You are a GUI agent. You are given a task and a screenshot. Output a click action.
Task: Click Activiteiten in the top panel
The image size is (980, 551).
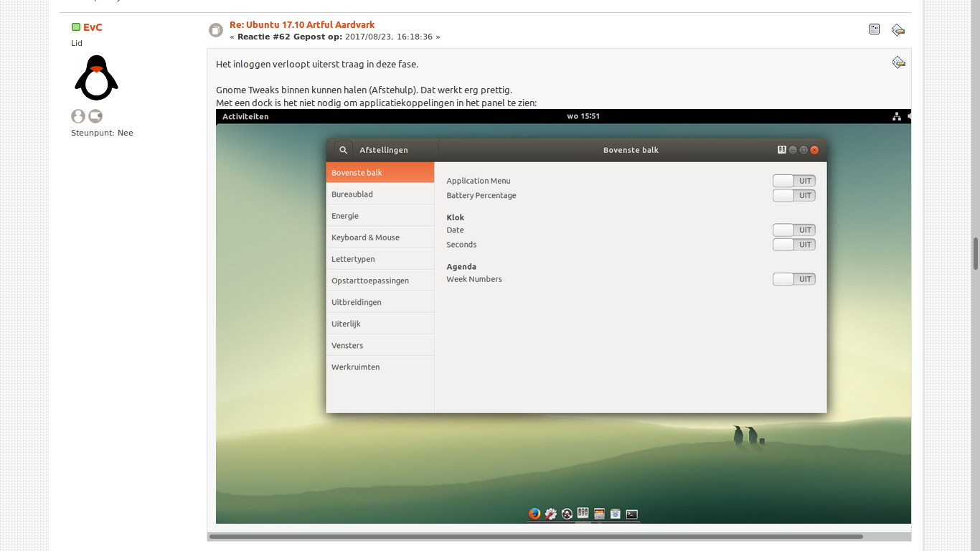[x=245, y=116]
